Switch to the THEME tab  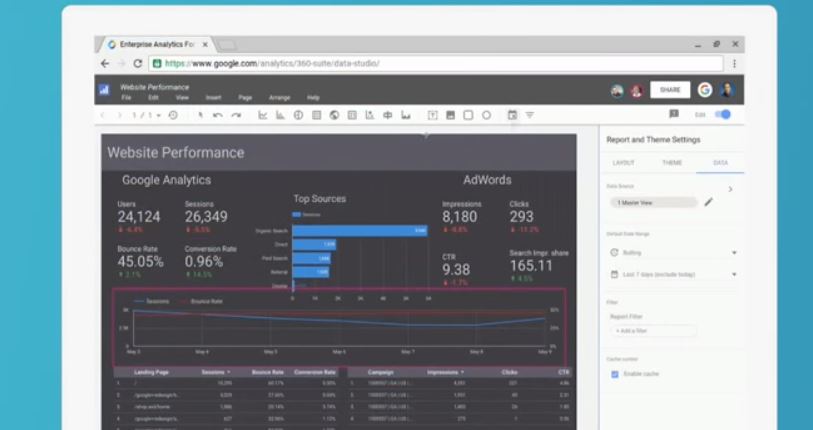[672, 162]
